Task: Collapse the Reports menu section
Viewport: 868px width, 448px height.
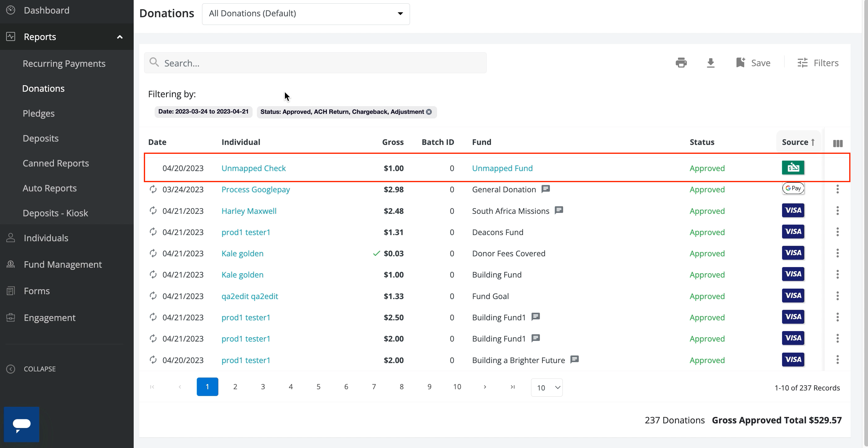Action: click(120, 37)
